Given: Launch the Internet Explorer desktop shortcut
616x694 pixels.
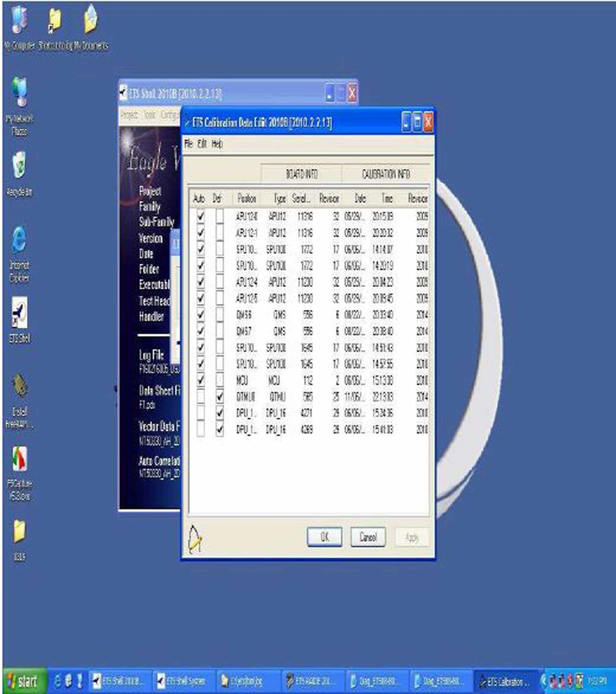Looking at the screenshot, I should [x=19, y=240].
